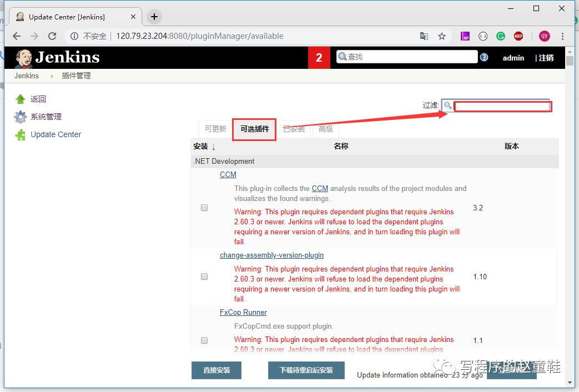Click the translate page icon

pos(424,36)
